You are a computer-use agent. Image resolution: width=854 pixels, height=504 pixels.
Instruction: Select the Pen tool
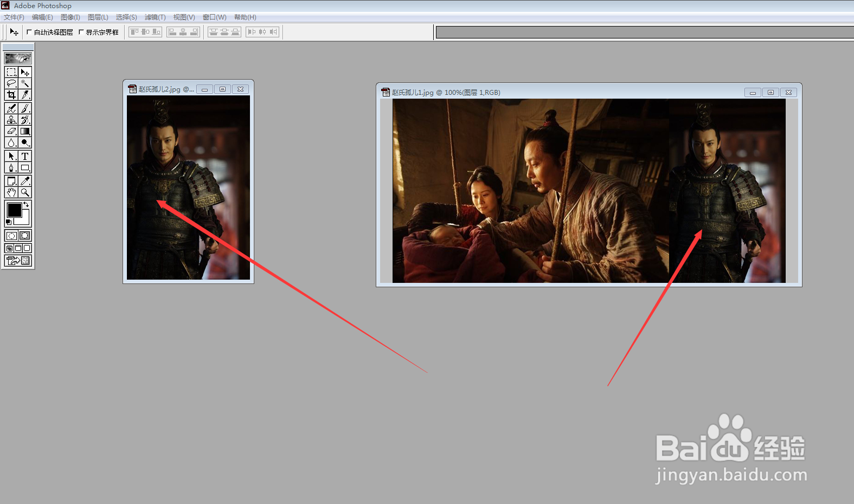[11, 167]
